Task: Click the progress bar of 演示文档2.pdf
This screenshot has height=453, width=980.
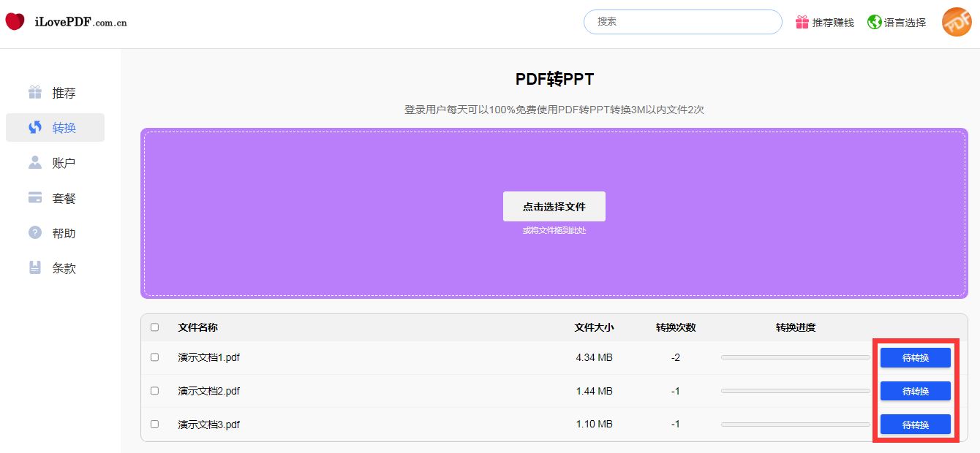Action: click(x=795, y=391)
